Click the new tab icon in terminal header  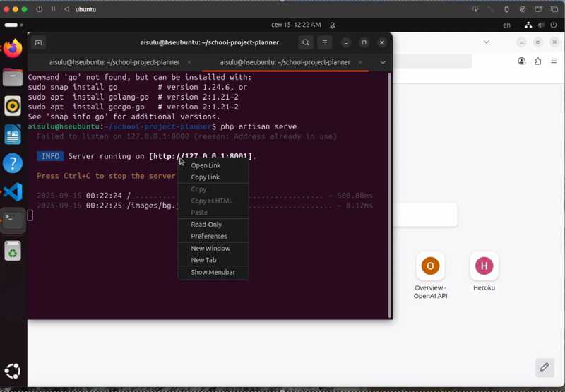[x=38, y=42]
